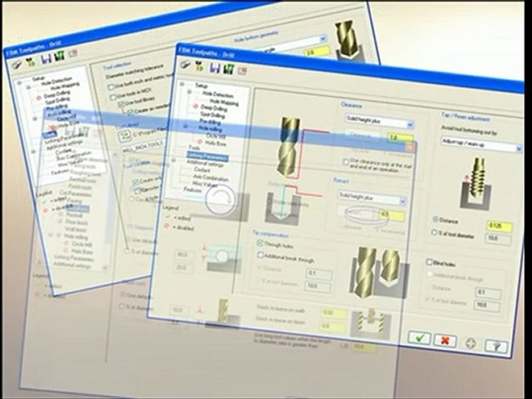Enable the Blind holes checkbox
This screenshot has width=532, height=399.
[429, 262]
